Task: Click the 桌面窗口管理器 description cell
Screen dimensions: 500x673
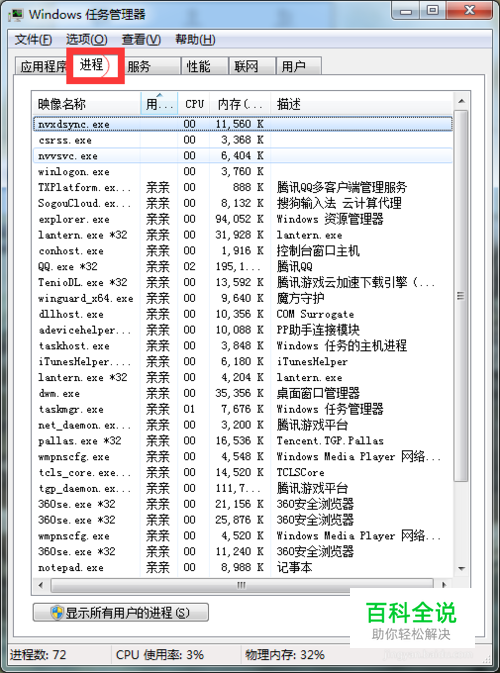Action: point(318,393)
